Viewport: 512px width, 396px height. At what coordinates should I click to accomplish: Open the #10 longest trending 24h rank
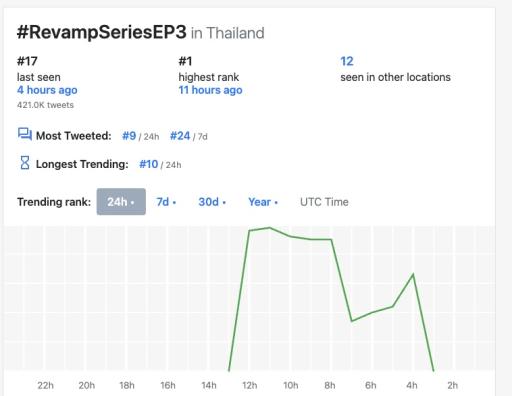pyautogui.click(x=148, y=164)
